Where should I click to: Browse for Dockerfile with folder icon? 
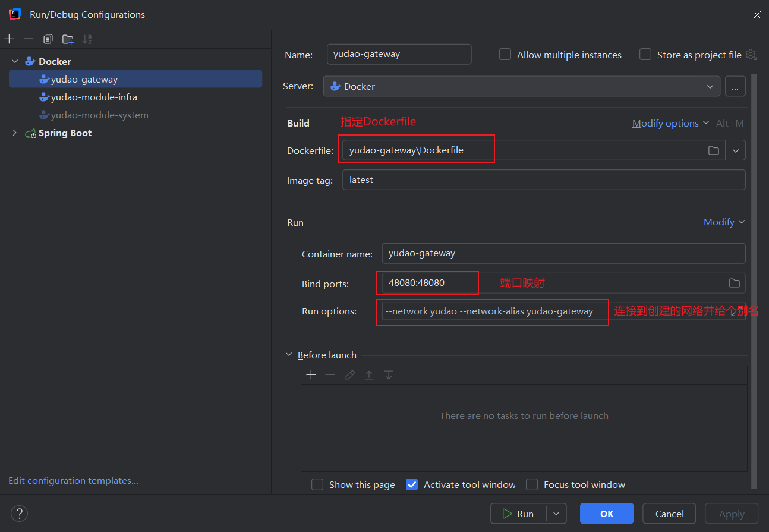[x=714, y=150]
